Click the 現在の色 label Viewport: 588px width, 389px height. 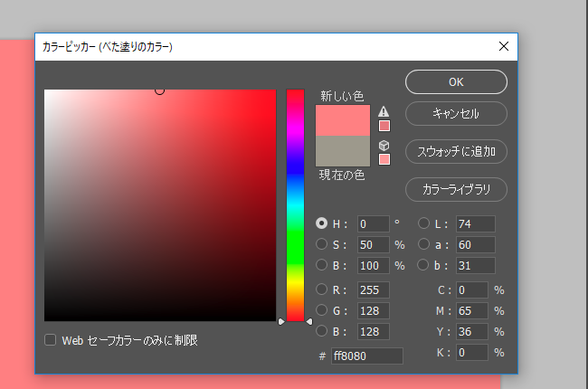[342, 175]
